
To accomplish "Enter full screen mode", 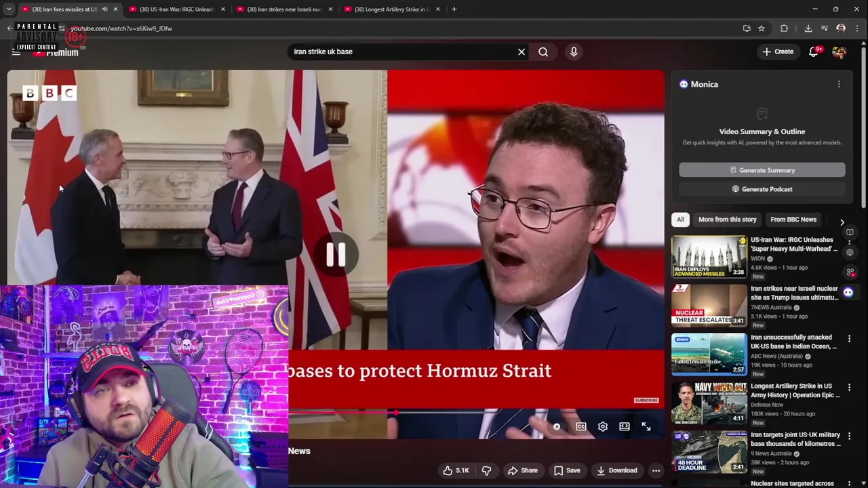I will tap(646, 426).
